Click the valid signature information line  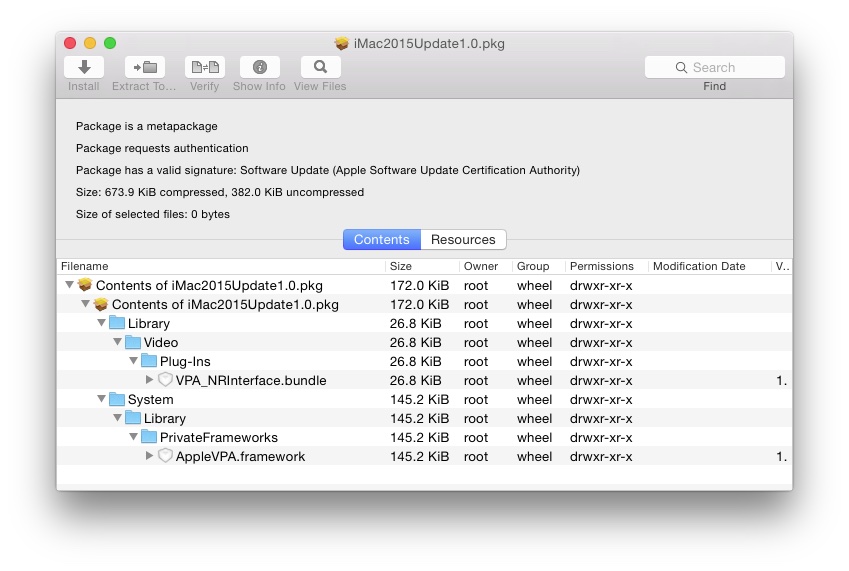(x=328, y=170)
